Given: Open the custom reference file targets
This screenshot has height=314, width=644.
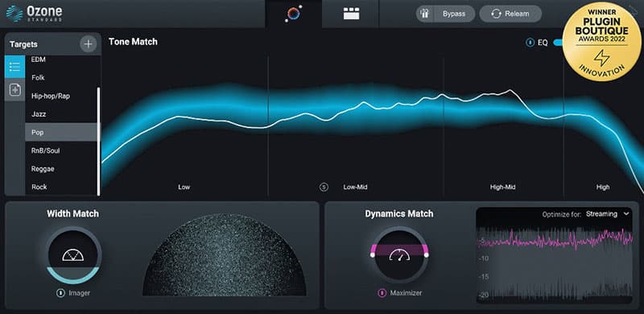Looking at the screenshot, I should coord(14,89).
